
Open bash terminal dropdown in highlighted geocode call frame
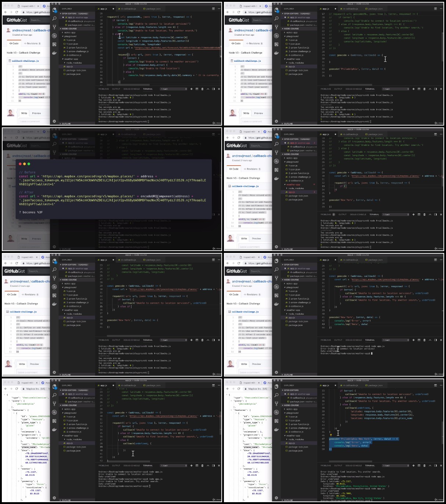(396, 465)
